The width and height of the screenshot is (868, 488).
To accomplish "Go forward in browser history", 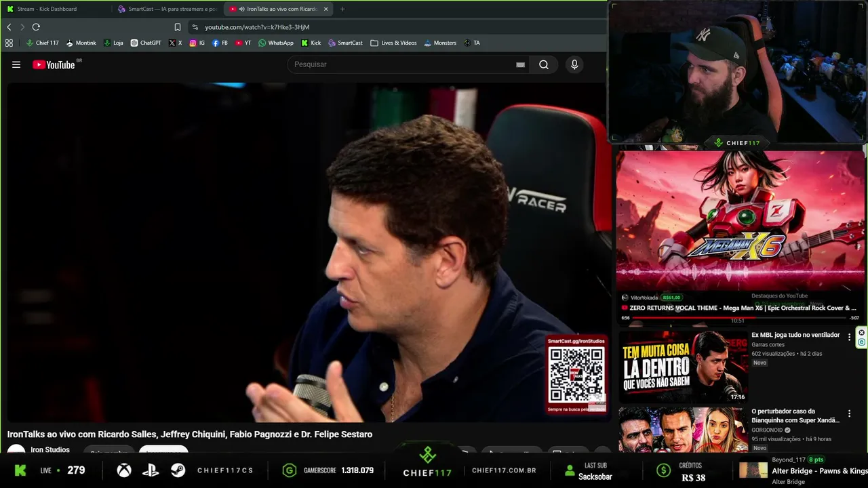I will (x=22, y=27).
